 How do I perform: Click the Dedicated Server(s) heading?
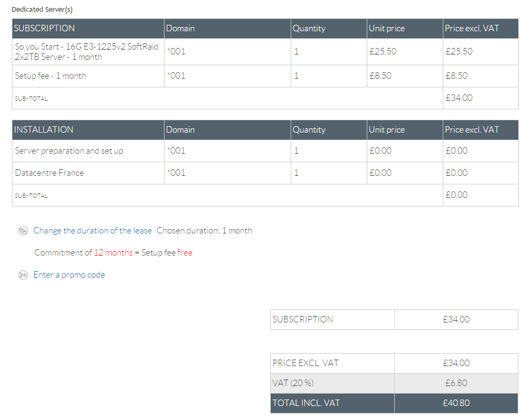[x=42, y=9]
